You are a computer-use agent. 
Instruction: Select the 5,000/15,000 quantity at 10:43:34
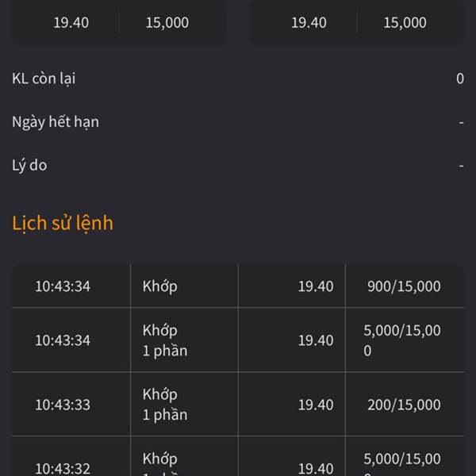coord(402,340)
